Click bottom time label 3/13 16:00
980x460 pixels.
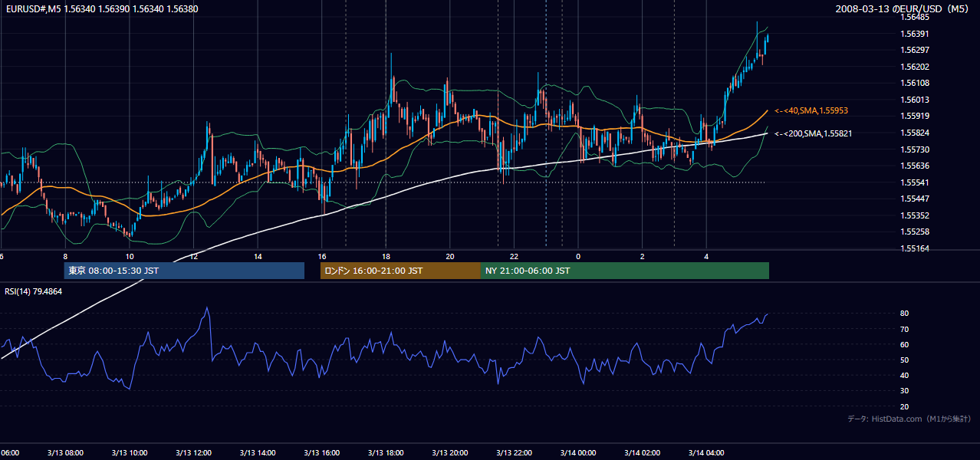[x=322, y=453]
